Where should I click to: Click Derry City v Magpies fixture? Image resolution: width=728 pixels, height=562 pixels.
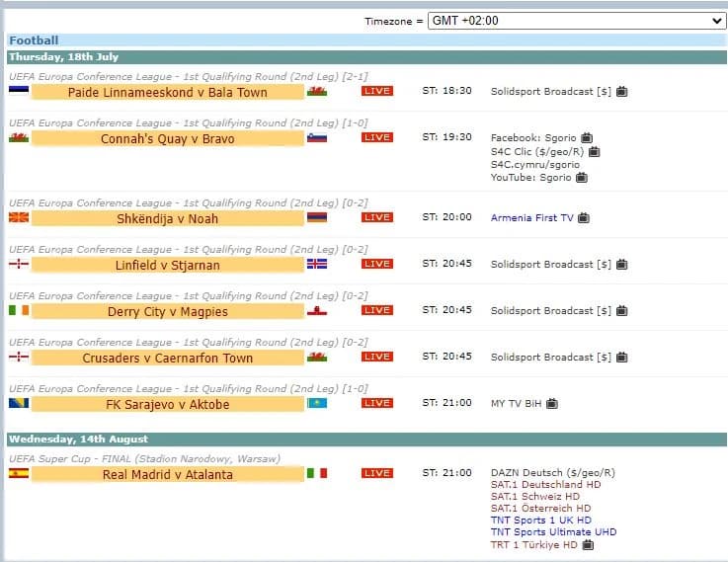(168, 311)
